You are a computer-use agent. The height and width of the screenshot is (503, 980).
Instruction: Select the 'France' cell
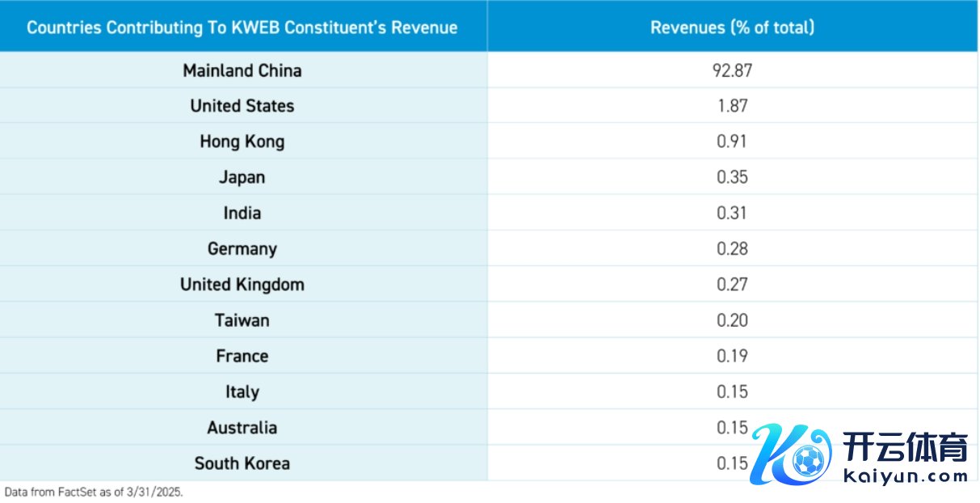242,356
